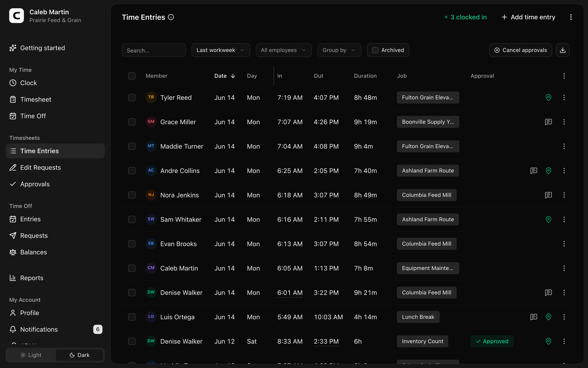Select the checkbox for Maddie Turner's entry
This screenshot has height=368, width=588.
point(132,146)
